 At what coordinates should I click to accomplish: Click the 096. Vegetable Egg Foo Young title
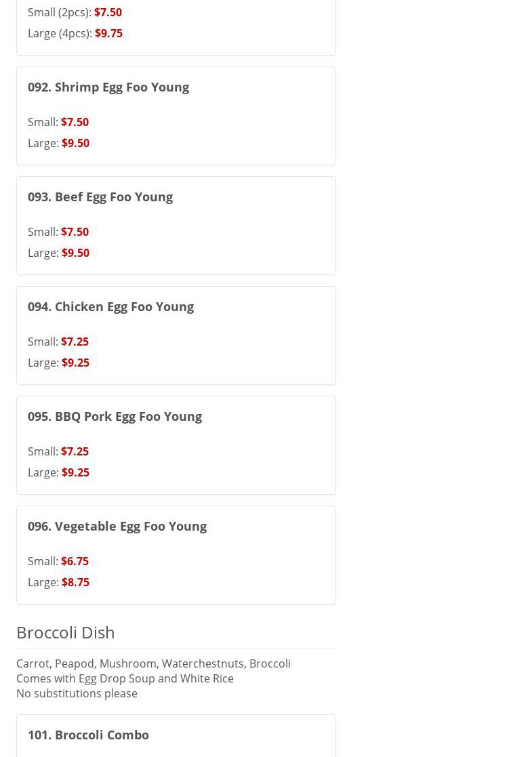click(117, 526)
